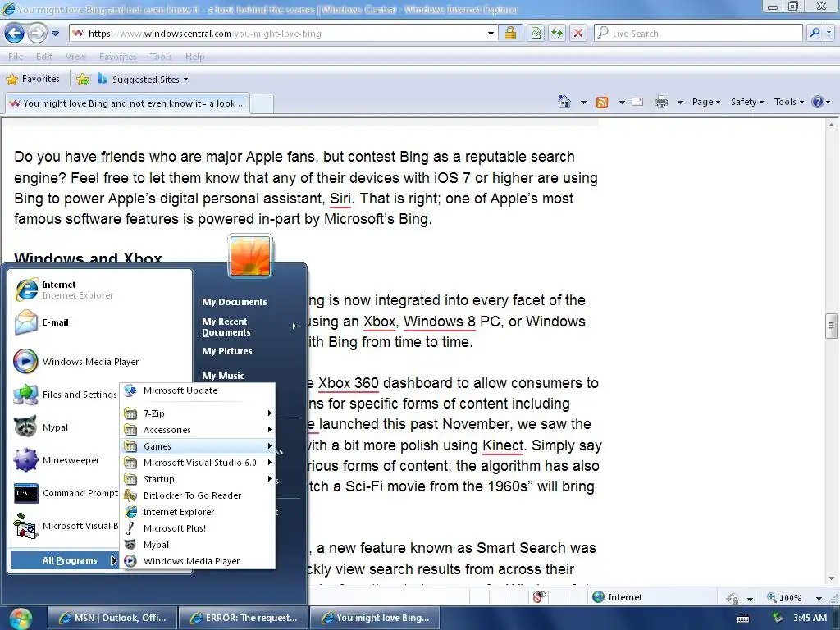Click the E-mail Start menu item
The image size is (840, 630).
pos(99,322)
